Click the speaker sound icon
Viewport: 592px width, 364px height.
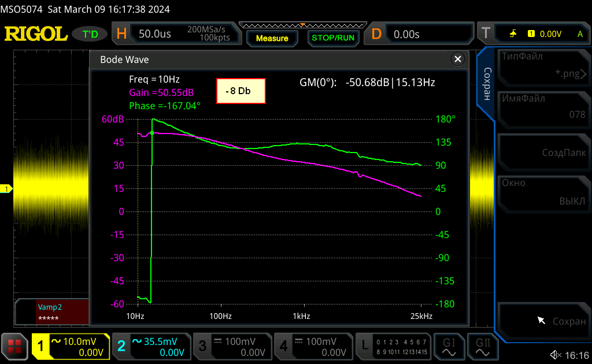click(x=556, y=355)
